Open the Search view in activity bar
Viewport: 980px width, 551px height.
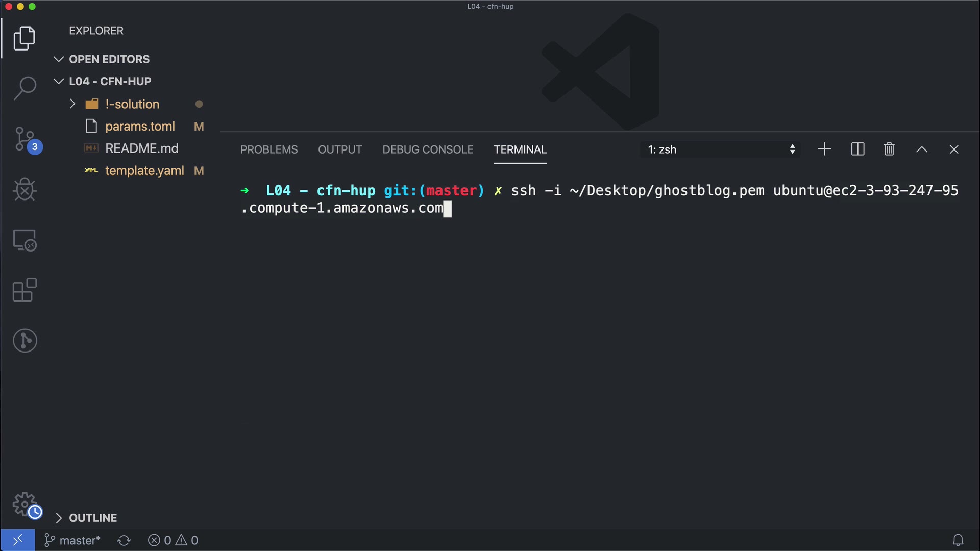point(24,88)
